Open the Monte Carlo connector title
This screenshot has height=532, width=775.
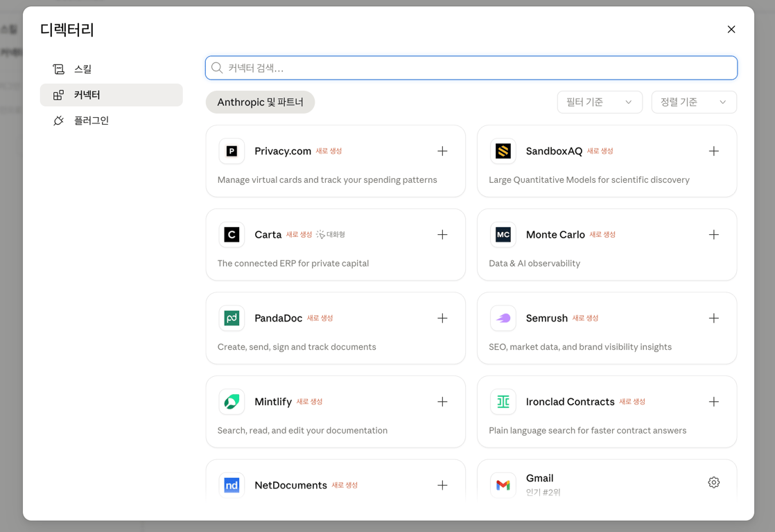555,235
